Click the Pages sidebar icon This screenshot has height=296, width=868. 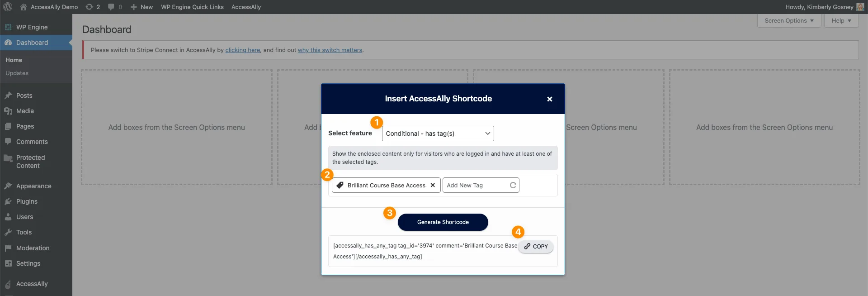click(8, 126)
